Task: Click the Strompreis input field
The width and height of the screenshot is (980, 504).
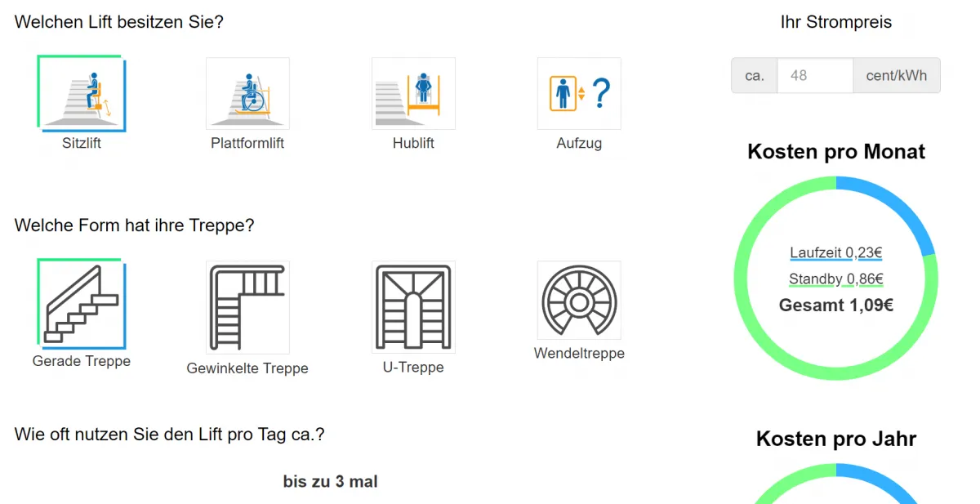Action: coord(815,75)
